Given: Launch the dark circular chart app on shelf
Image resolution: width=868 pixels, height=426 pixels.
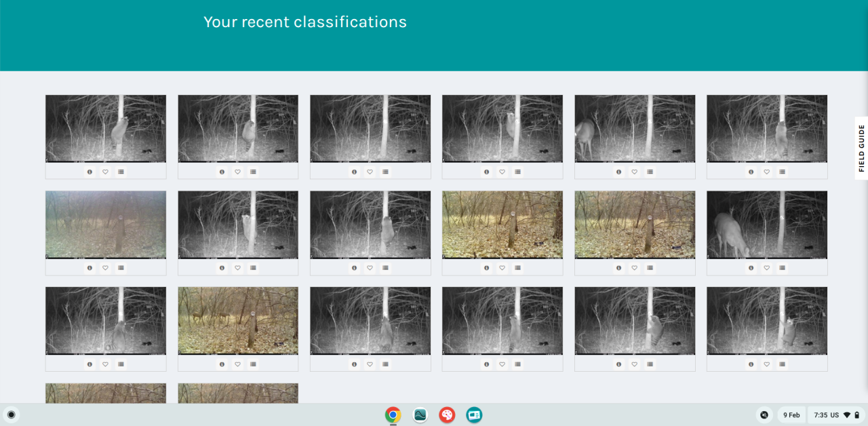Looking at the screenshot, I should point(420,414).
